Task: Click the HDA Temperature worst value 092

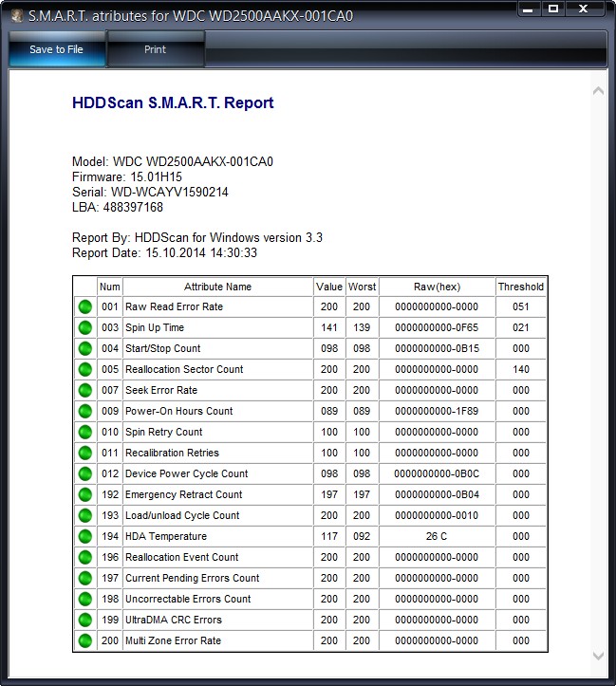Action: 362,536
